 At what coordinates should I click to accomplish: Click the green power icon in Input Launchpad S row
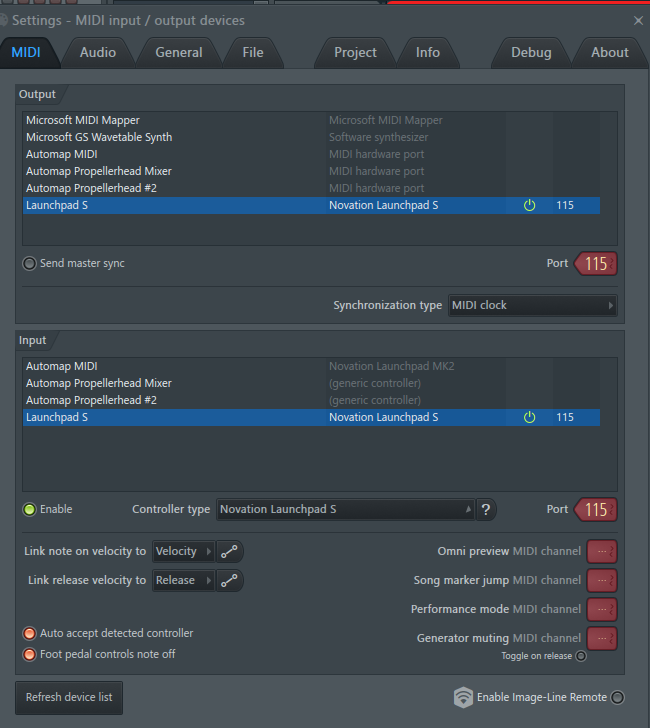click(x=529, y=417)
